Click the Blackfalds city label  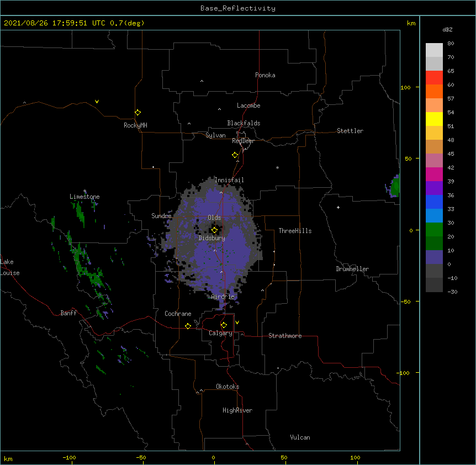tap(244, 123)
